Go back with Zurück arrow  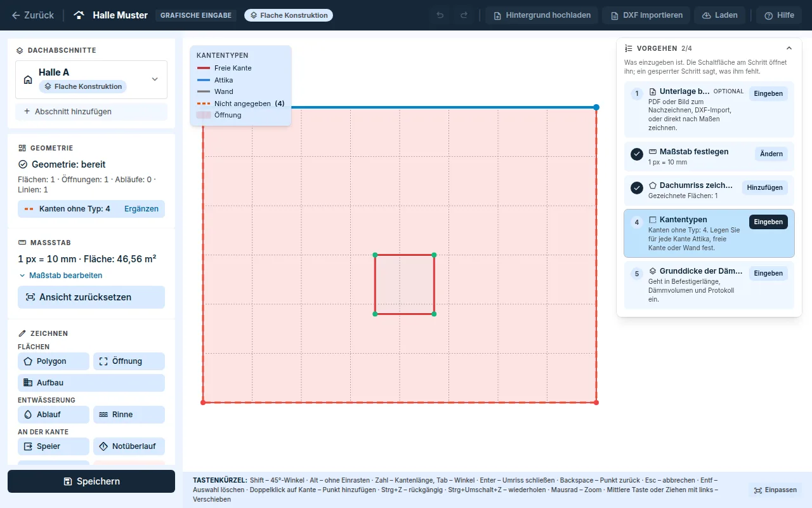coord(32,15)
